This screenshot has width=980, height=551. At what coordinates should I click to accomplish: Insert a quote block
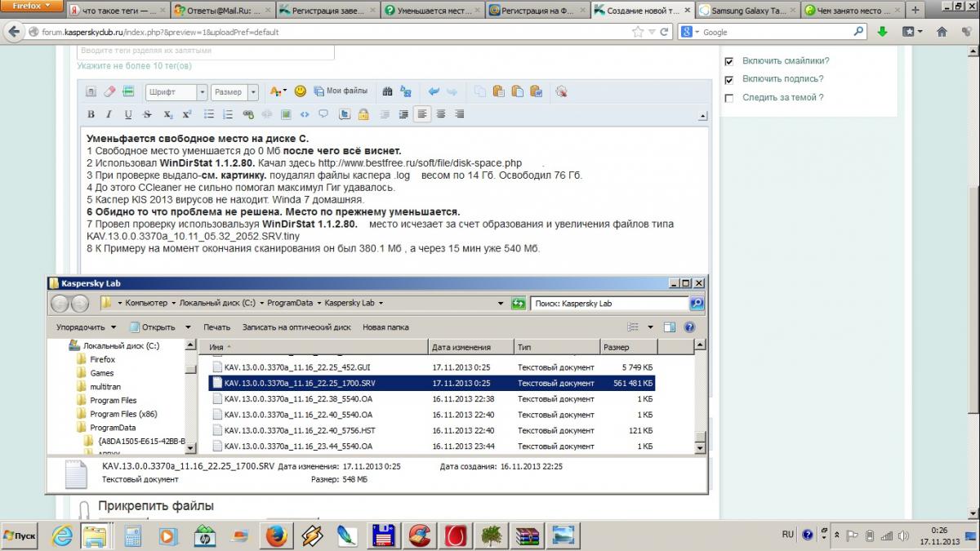coord(324,114)
